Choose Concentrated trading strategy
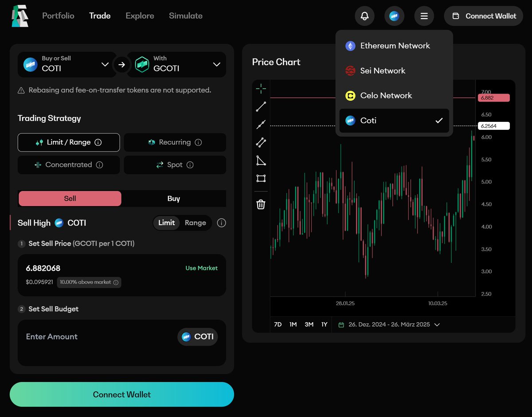 click(x=69, y=165)
